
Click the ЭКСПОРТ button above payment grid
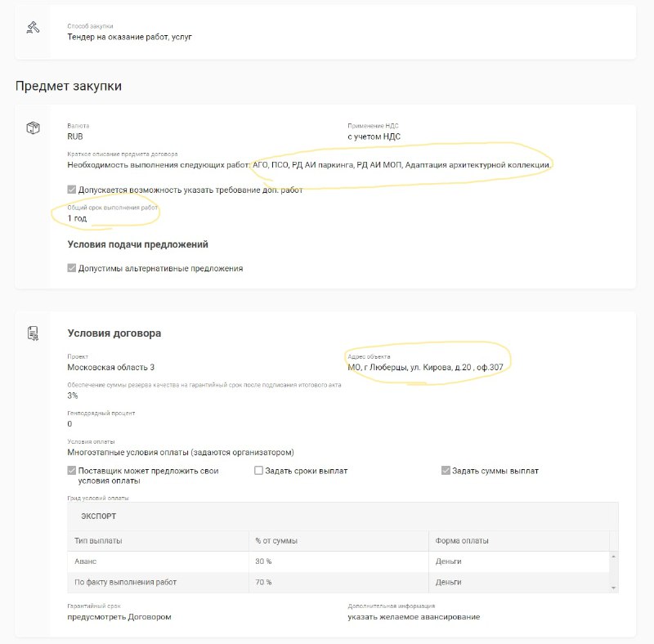click(x=98, y=516)
